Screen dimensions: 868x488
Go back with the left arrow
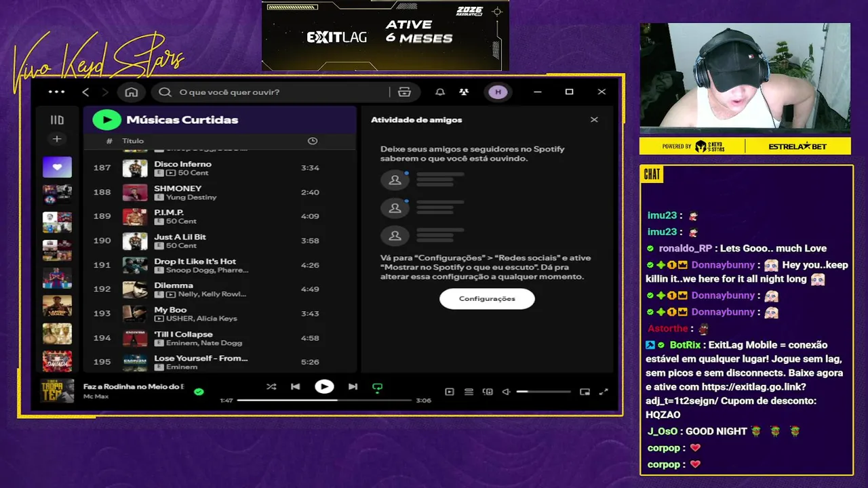click(85, 91)
